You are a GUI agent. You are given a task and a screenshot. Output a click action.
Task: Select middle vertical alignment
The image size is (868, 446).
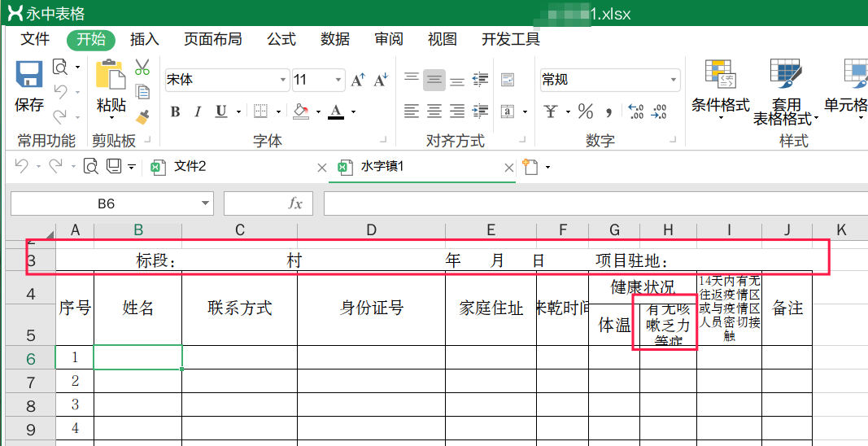point(434,81)
